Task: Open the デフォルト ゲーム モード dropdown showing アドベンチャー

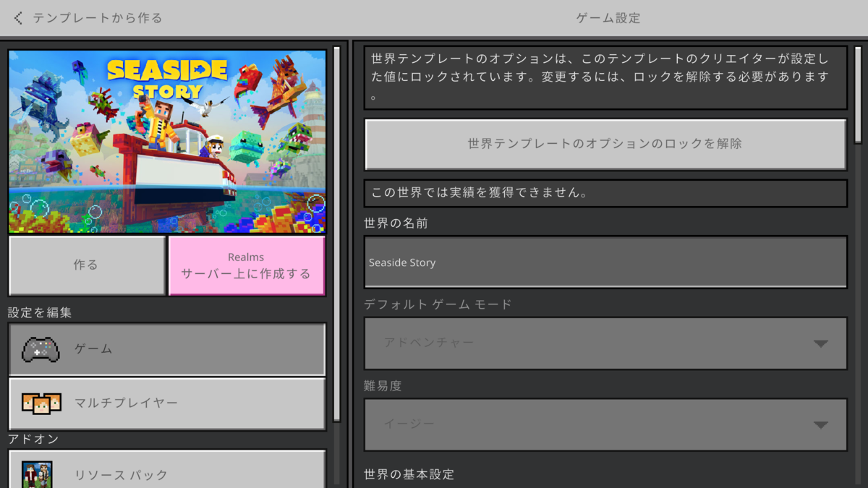Action: point(605,343)
